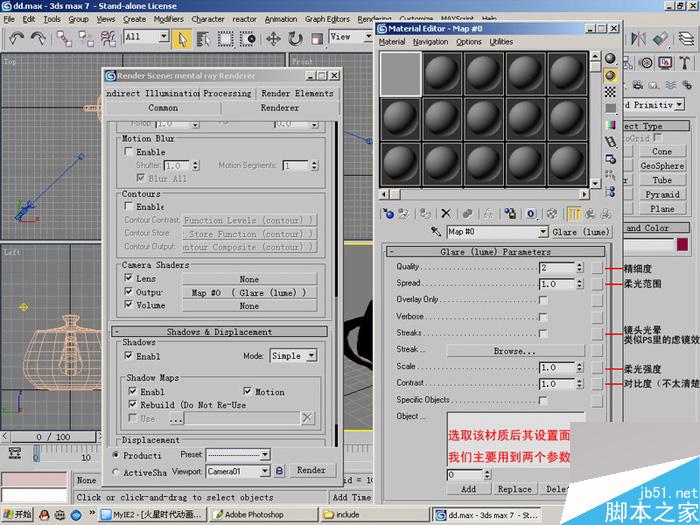Activate the Select and Link tool
This screenshot has height=525, width=700.
(64, 39)
